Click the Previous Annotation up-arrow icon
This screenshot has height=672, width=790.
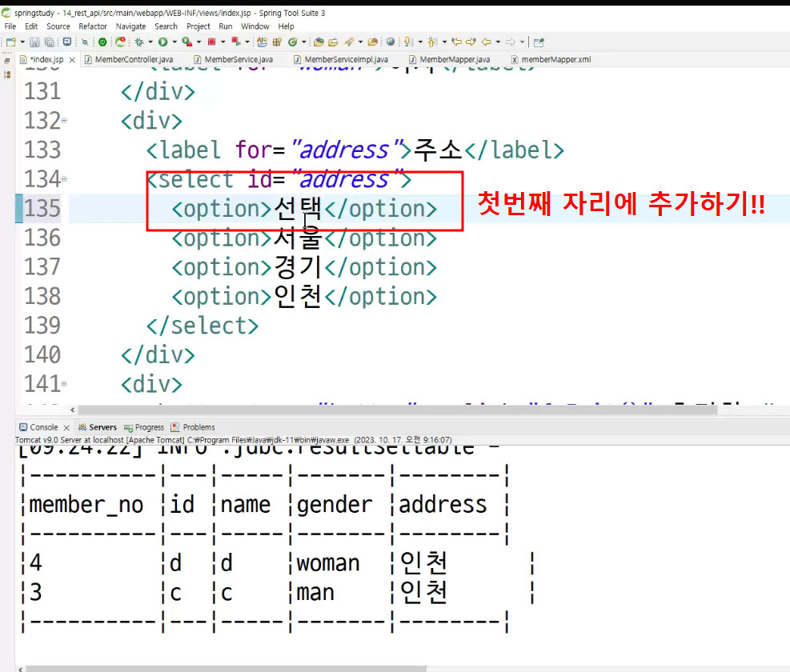click(x=432, y=42)
